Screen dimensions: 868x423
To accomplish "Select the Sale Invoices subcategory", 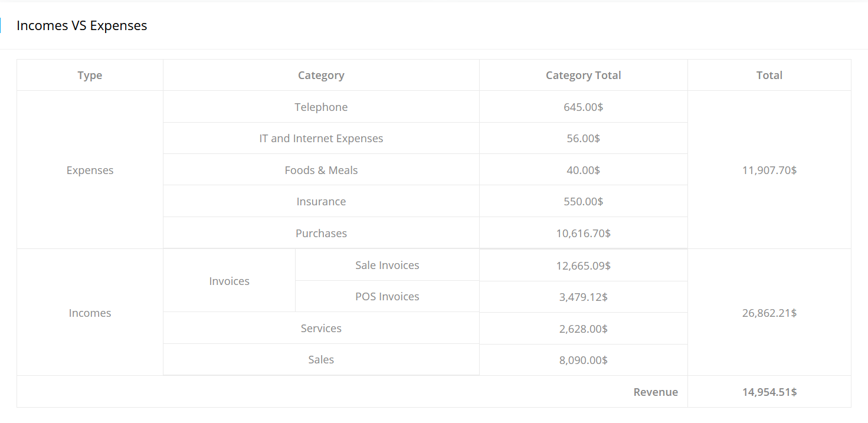I will (x=387, y=265).
